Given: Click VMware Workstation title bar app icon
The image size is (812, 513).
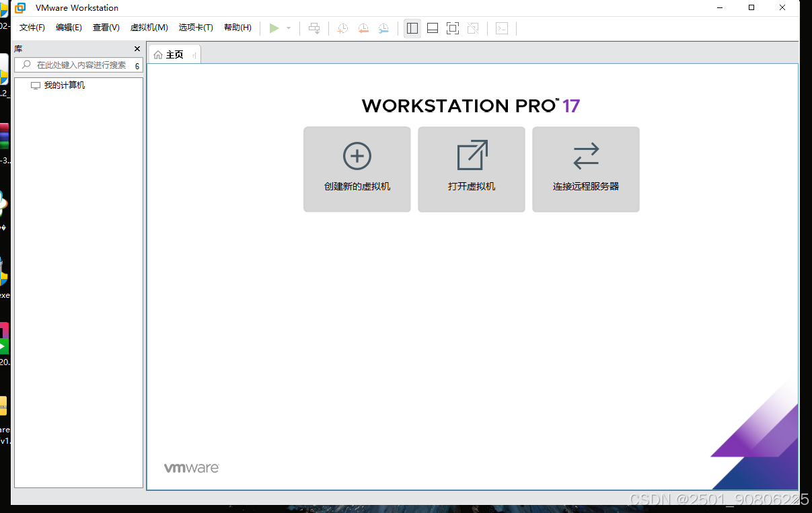Looking at the screenshot, I should (21, 8).
